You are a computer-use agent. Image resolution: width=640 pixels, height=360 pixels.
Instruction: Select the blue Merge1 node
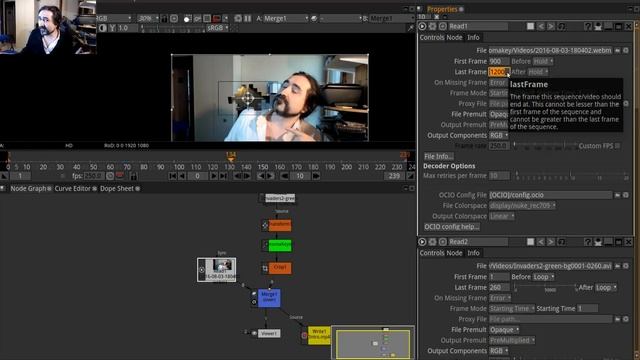[269, 298]
